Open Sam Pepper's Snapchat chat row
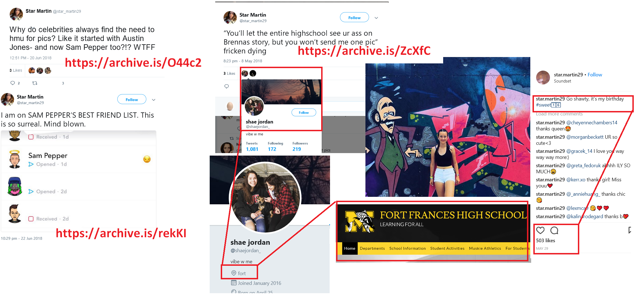644x294 pixels. tap(79, 159)
